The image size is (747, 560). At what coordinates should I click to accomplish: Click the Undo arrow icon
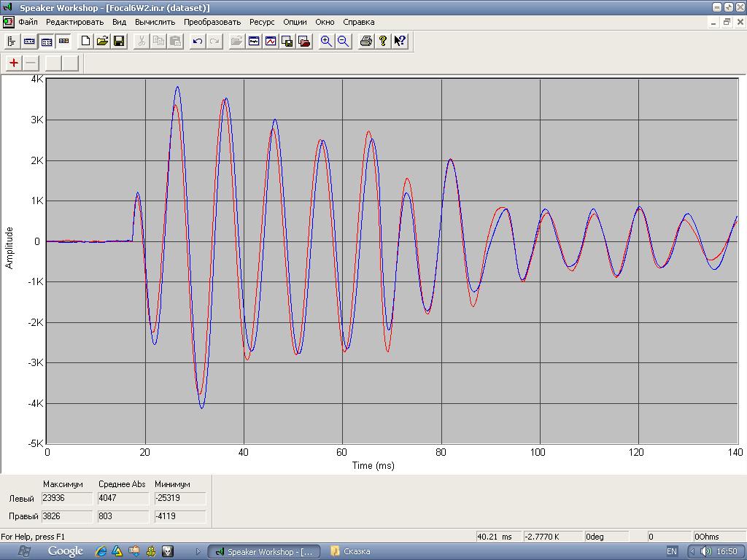tap(197, 42)
